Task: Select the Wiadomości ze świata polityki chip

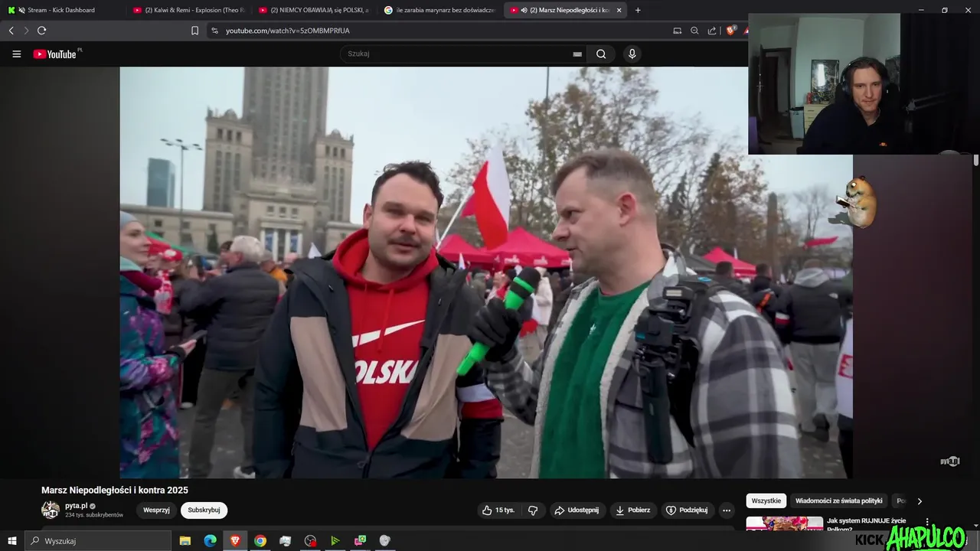Action: [839, 501]
